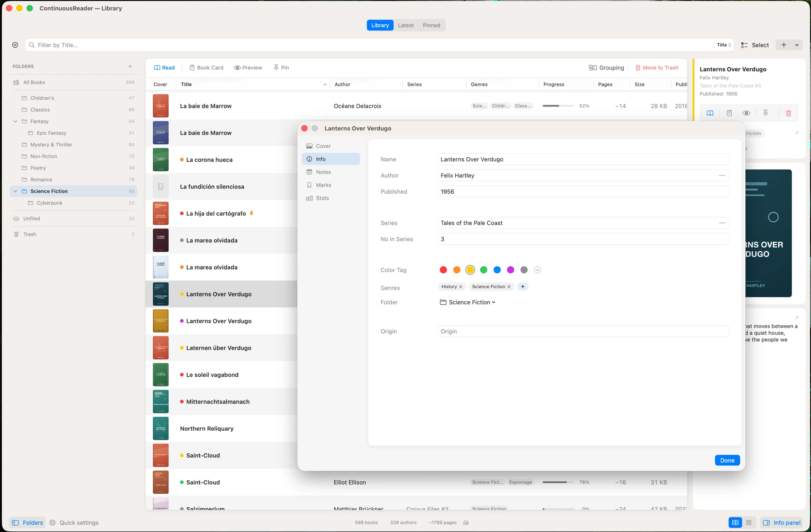Collapse the Fantasy folder

tap(15, 121)
